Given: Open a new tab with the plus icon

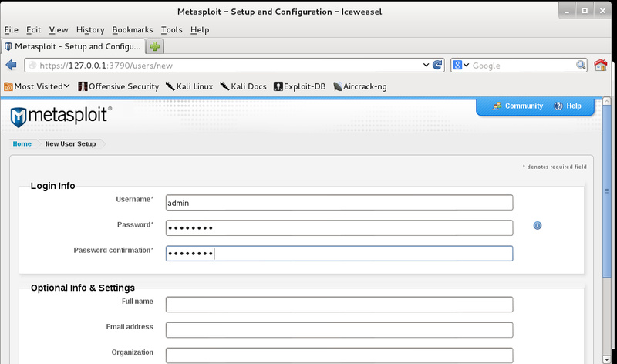Looking at the screenshot, I should [155, 46].
